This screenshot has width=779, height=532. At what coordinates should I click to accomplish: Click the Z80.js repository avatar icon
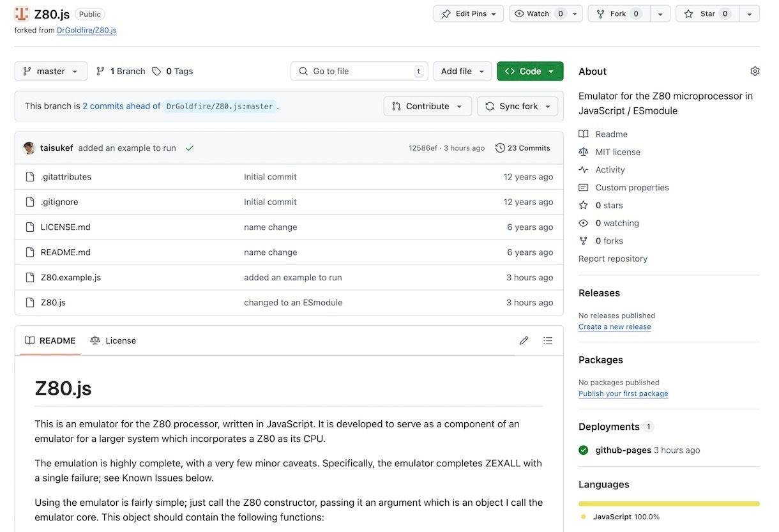pyautogui.click(x=22, y=14)
